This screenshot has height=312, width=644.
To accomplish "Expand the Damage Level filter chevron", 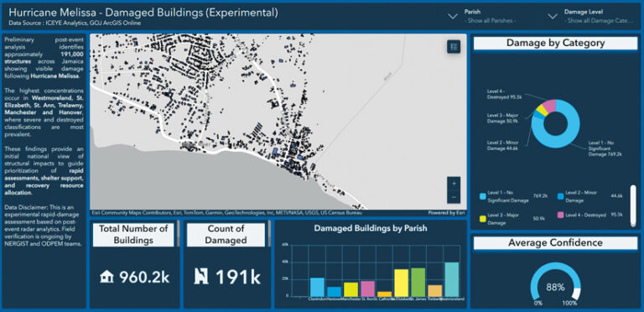I will [x=553, y=17].
